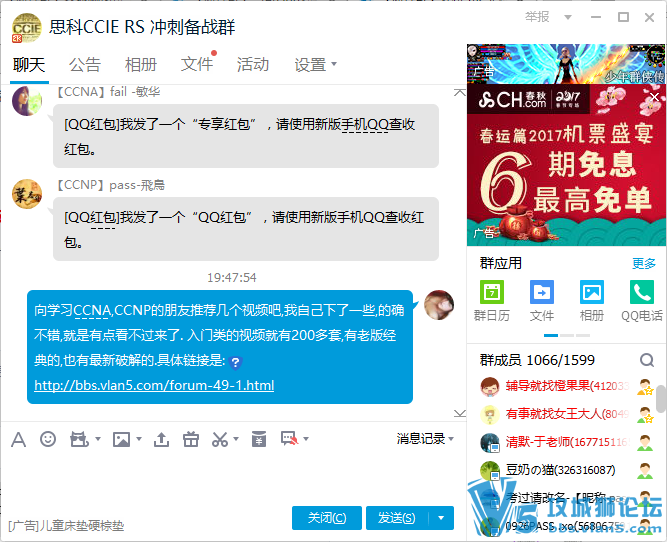
Task: Click the member list scrollbar thumb
Action: (661, 399)
